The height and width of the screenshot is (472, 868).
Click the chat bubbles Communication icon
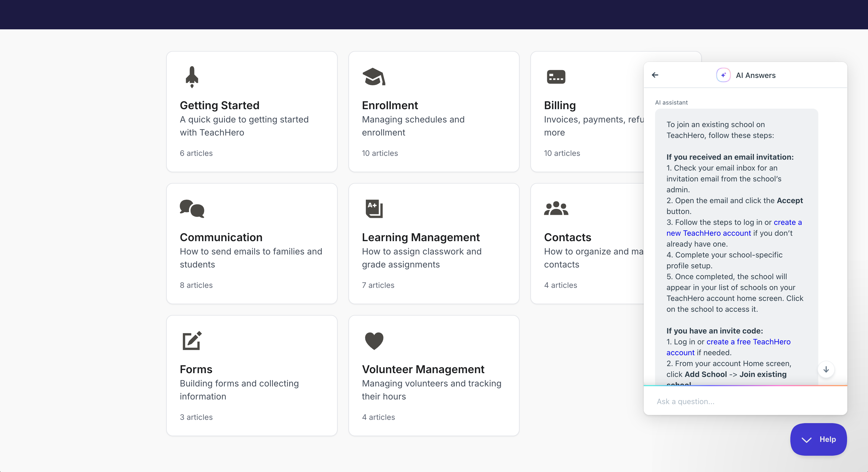coord(192,209)
